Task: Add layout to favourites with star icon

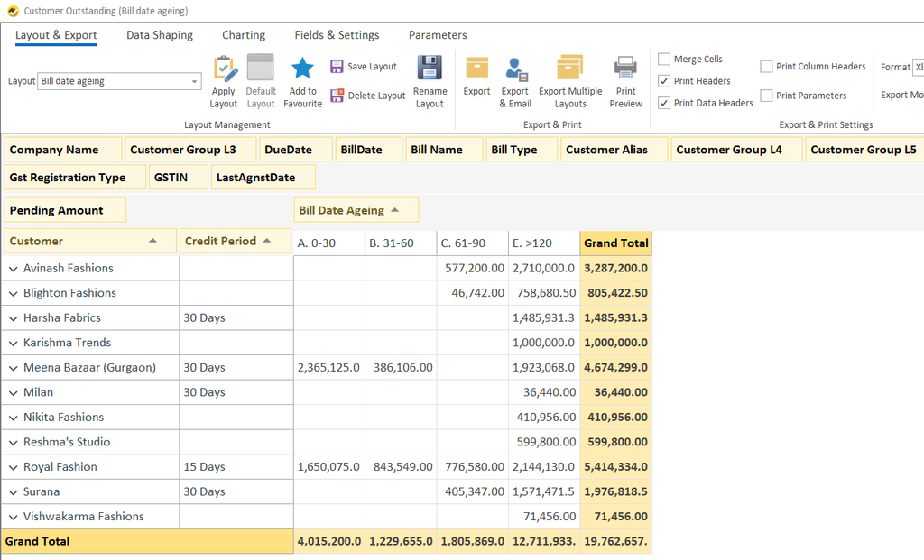Action: coord(303,69)
